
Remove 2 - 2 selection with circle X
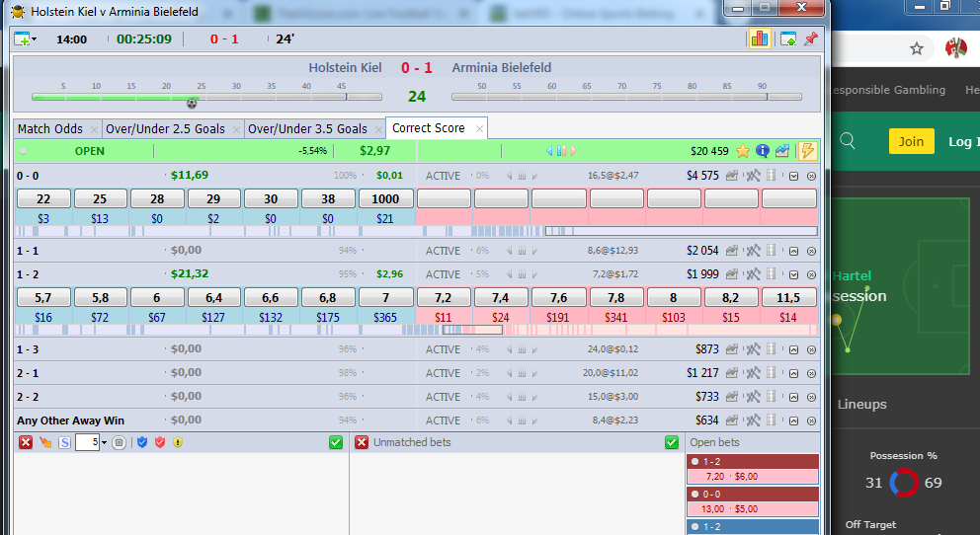(811, 397)
